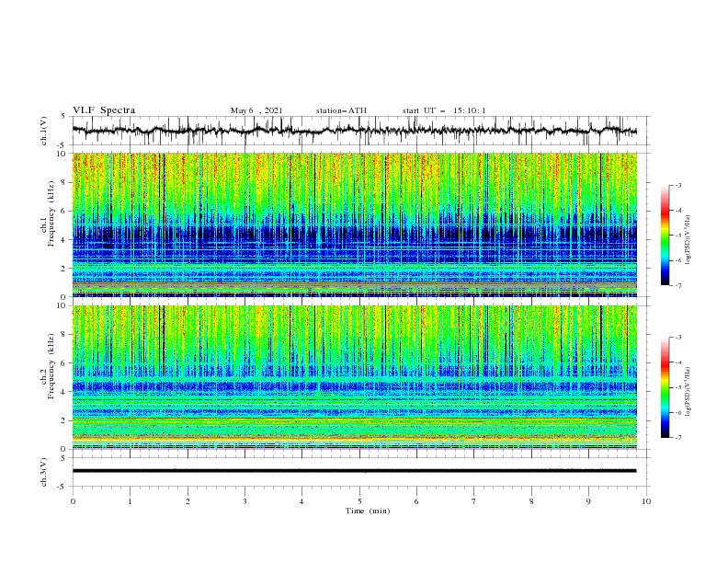Click the "ch.1(V)" waveform axis label

coord(44,131)
